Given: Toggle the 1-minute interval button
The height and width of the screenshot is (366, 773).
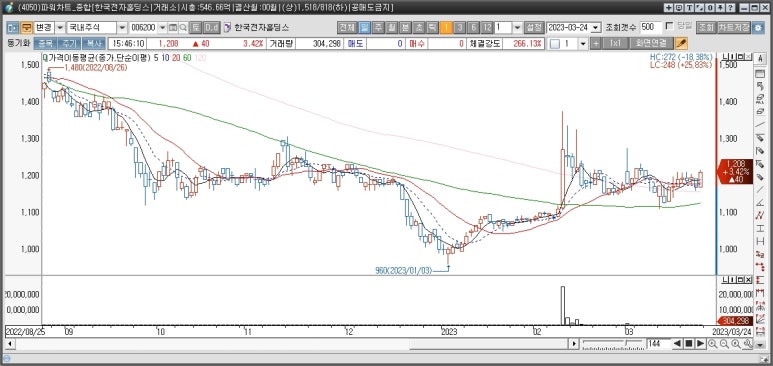Looking at the screenshot, I should (x=446, y=28).
